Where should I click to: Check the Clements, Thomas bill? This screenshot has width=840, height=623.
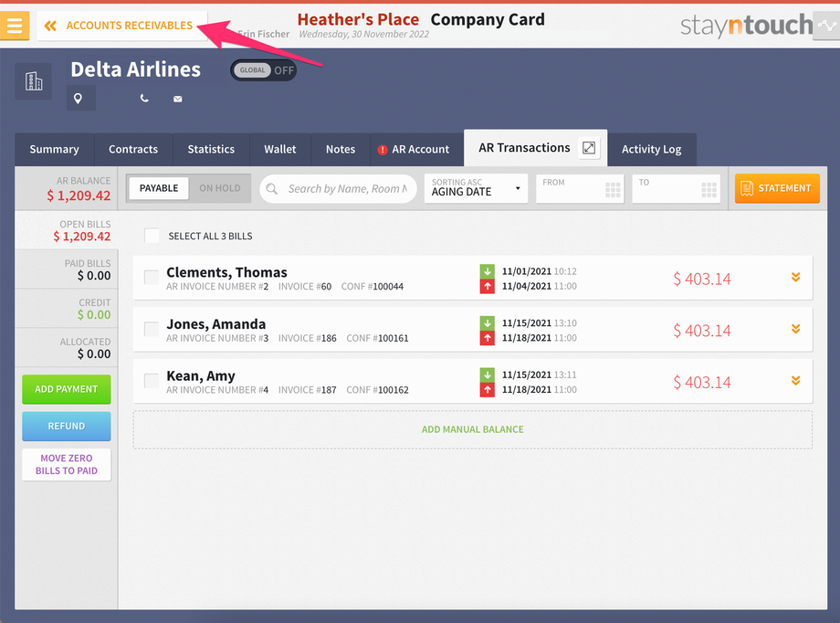click(152, 277)
